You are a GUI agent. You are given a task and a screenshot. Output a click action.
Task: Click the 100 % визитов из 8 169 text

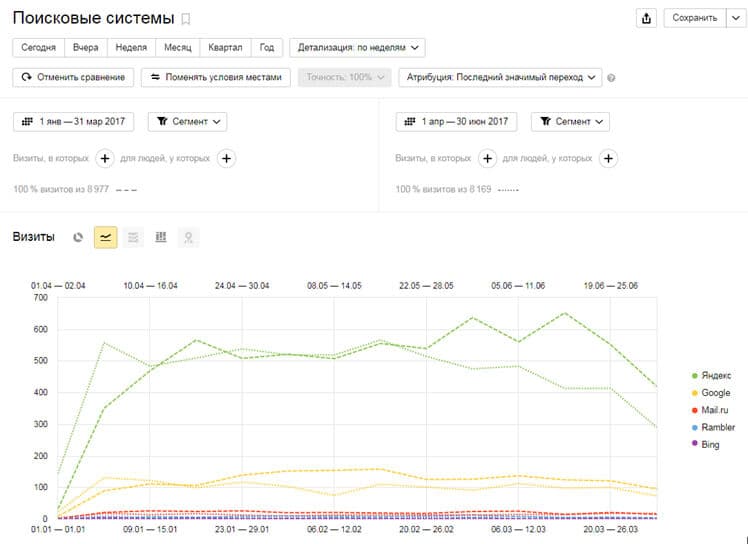pyautogui.click(x=443, y=189)
